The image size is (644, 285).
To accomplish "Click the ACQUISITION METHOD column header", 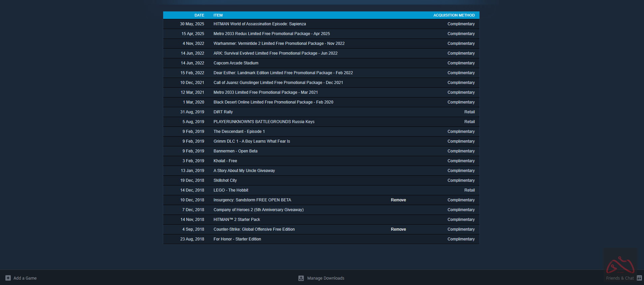I will (454, 15).
